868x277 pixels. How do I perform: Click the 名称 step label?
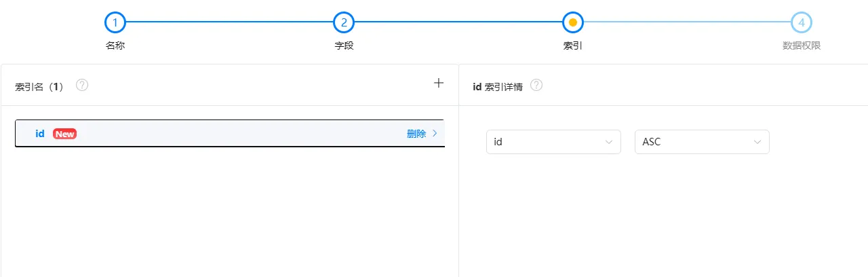[115, 45]
